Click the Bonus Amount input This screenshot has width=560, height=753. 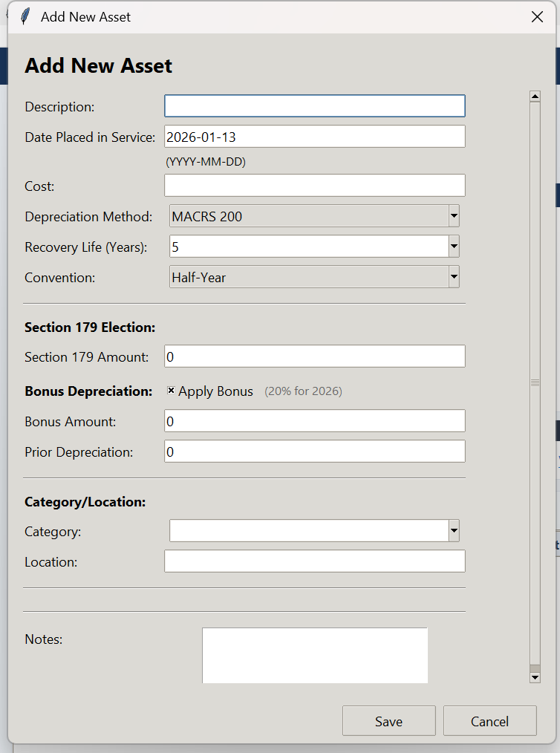pos(314,420)
